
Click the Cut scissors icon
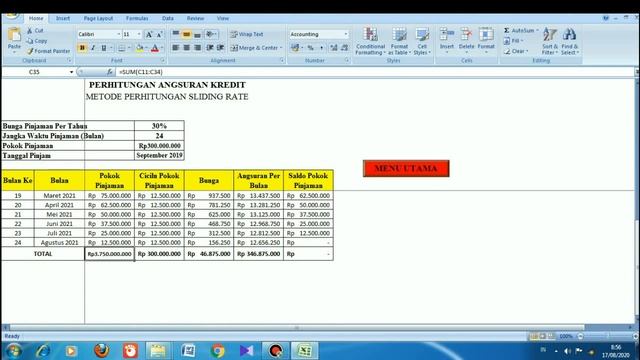pyautogui.click(x=30, y=31)
